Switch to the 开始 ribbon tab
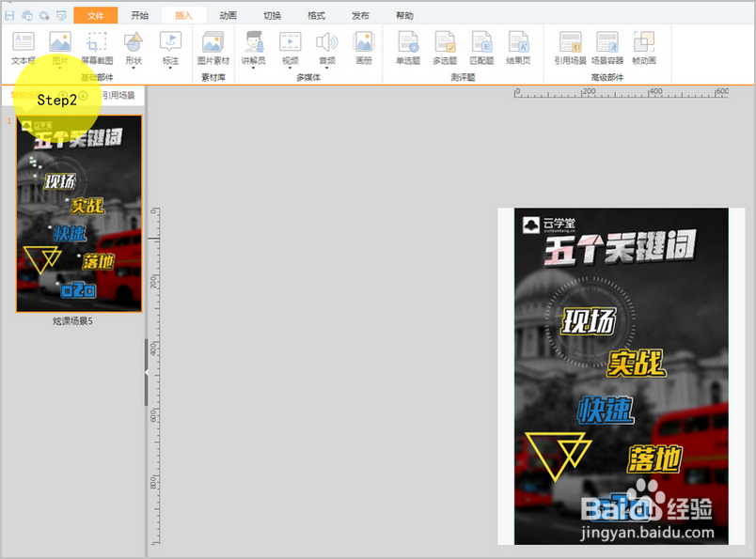The image size is (756, 559). pyautogui.click(x=140, y=15)
